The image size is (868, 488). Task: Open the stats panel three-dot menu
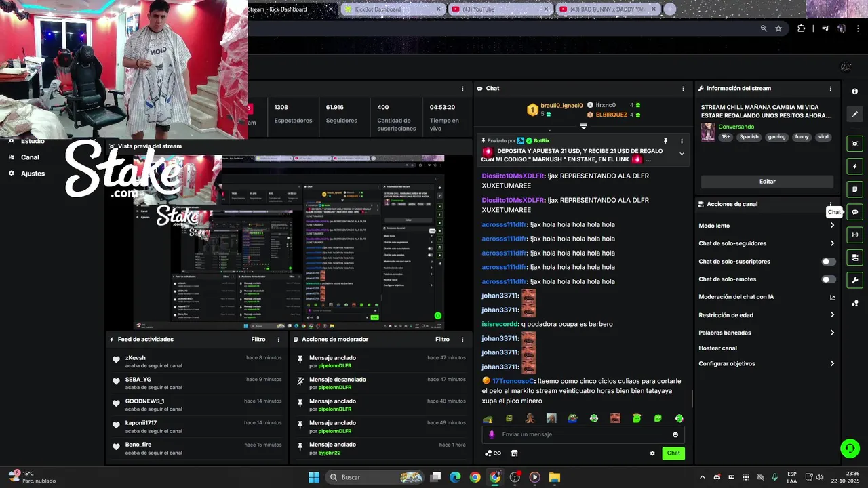pyautogui.click(x=462, y=89)
